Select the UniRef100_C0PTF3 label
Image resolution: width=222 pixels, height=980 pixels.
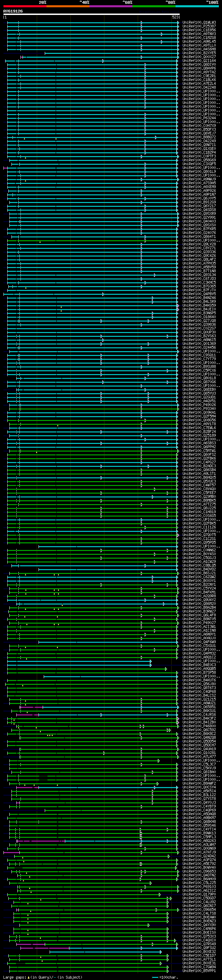coord(199,156)
